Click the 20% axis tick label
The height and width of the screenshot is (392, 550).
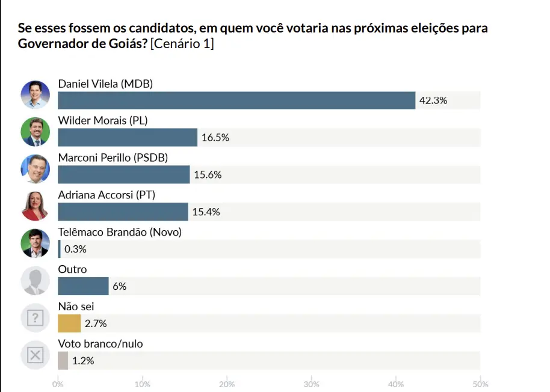tap(227, 384)
